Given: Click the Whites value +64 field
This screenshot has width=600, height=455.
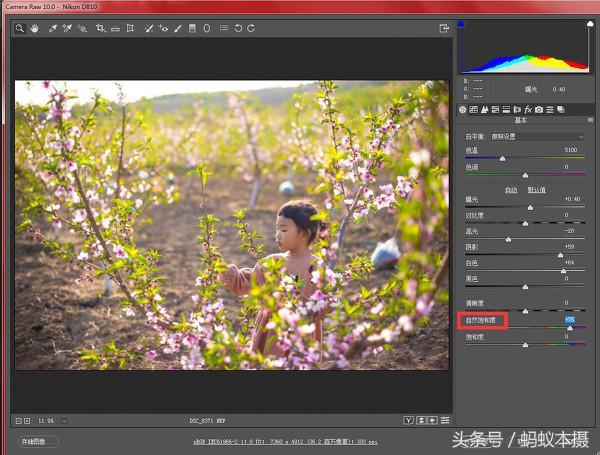Looking at the screenshot, I should point(570,263).
